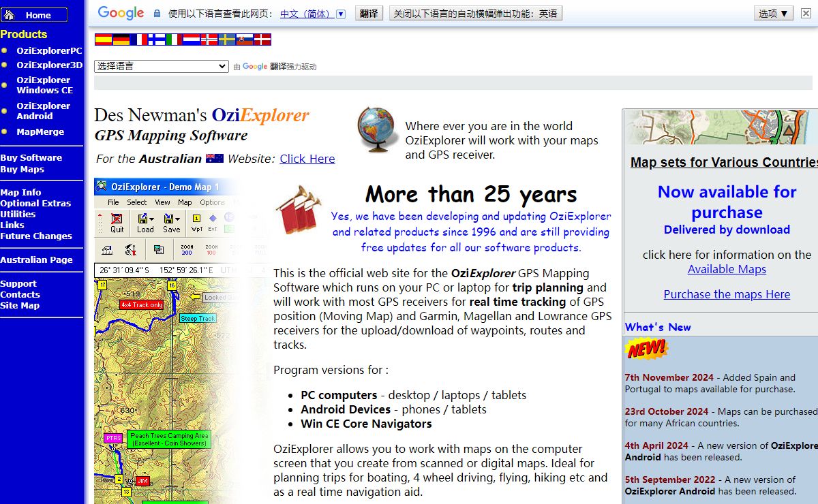Click the street map banner thumbnail

[x=722, y=127]
